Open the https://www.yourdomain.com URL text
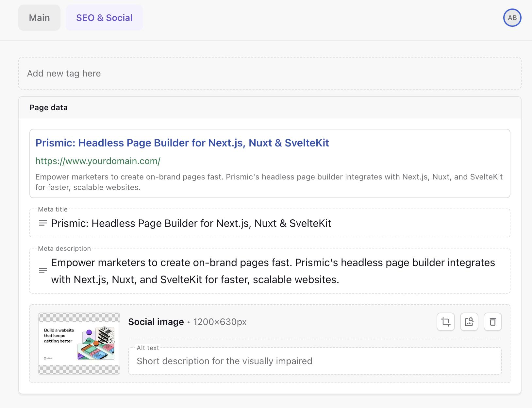The height and width of the screenshot is (408, 532). point(97,161)
